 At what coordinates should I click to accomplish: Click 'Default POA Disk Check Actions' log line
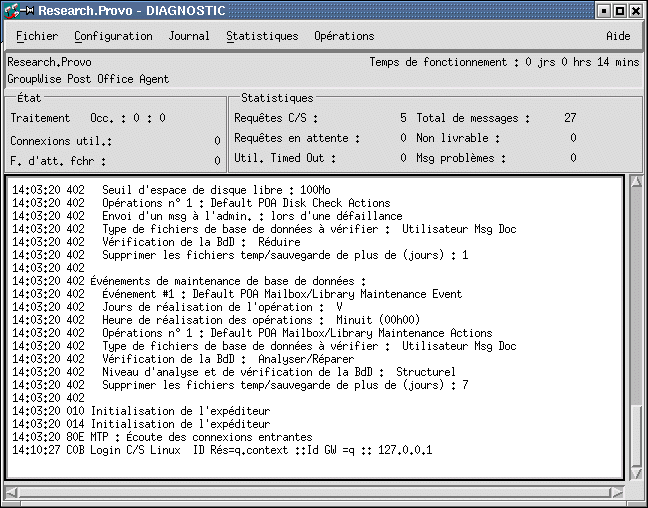pos(201,203)
